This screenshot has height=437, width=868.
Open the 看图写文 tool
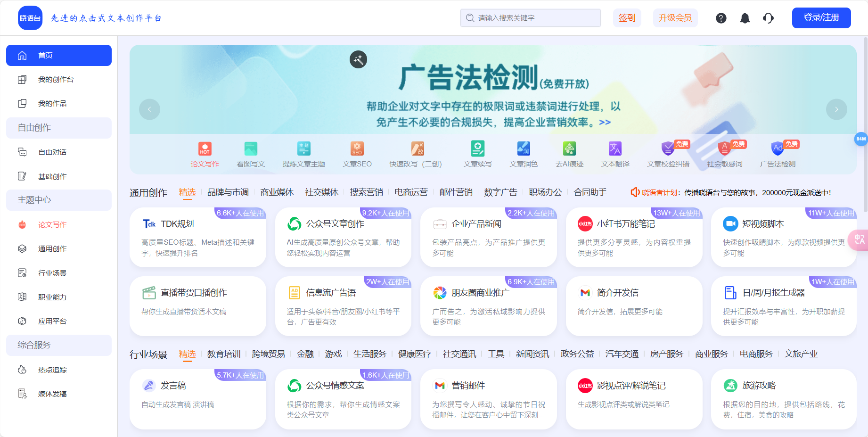pos(250,149)
